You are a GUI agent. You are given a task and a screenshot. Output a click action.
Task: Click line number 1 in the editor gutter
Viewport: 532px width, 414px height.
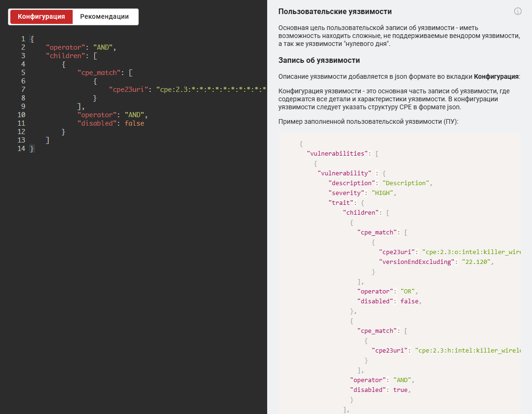click(23, 39)
